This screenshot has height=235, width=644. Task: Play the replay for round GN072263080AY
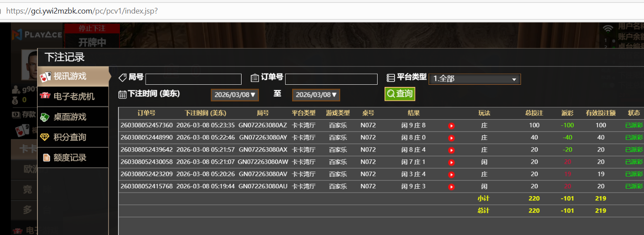(x=451, y=138)
